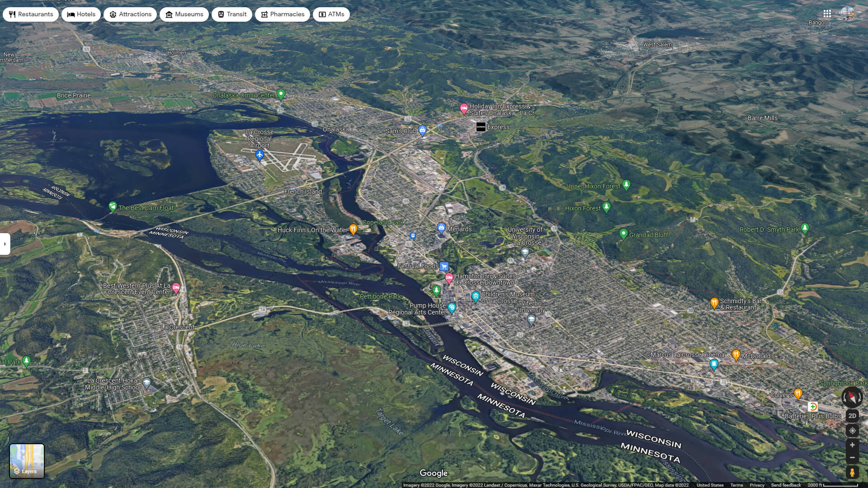868x488 pixels.
Task: Select the Sam's Club shopping pin
Action: point(422,130)
